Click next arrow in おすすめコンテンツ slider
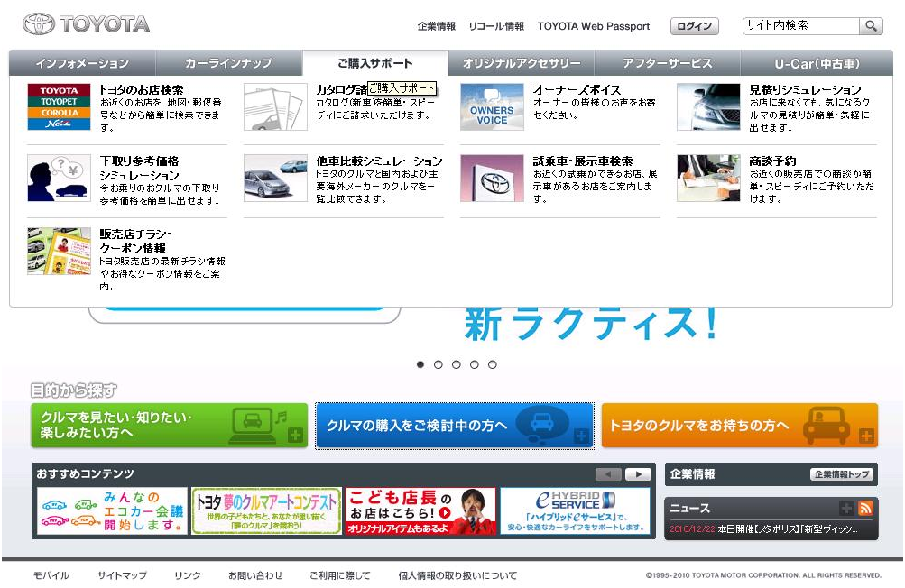 [638, 474]
